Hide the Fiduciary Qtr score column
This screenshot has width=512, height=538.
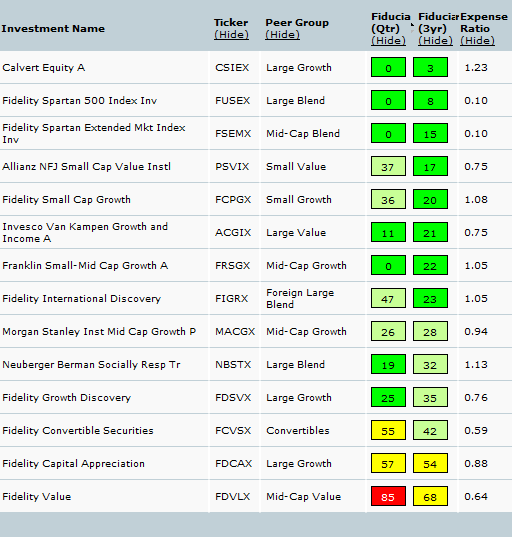point(388,40)
